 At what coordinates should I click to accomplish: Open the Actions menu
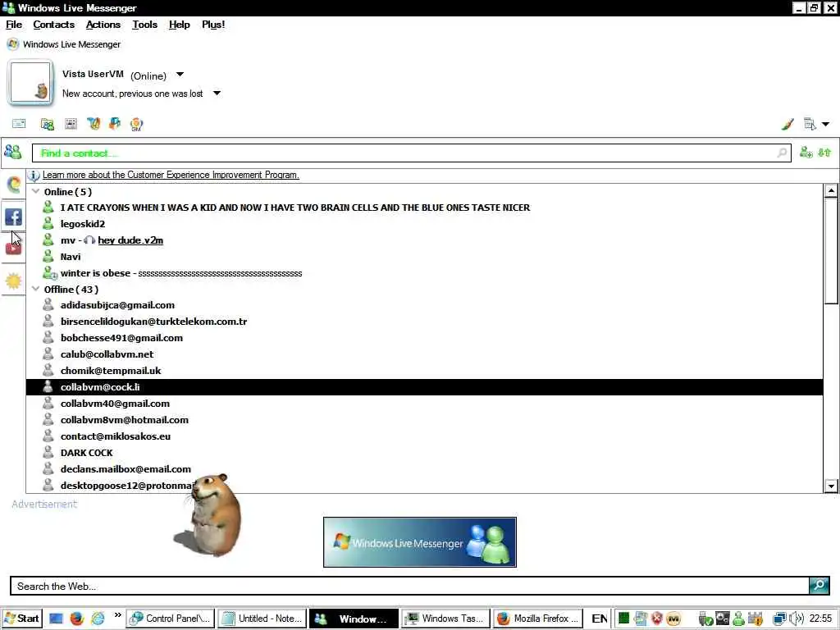pyautogui.click(x=103, y=25)
